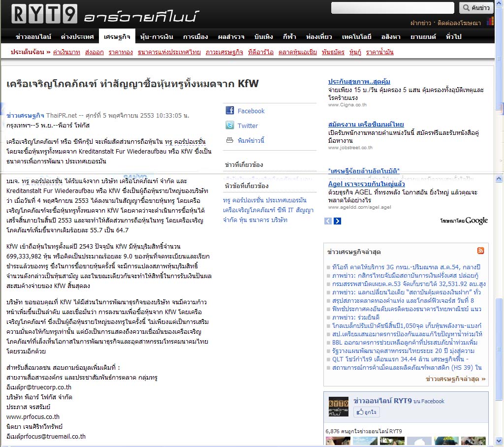Click the lower pane scrollbar down arrow
The image size is (504, 447).
click(499, 441)
